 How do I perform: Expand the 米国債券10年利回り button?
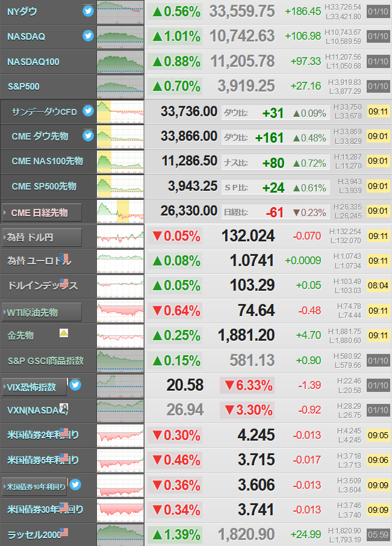point(34,486)
